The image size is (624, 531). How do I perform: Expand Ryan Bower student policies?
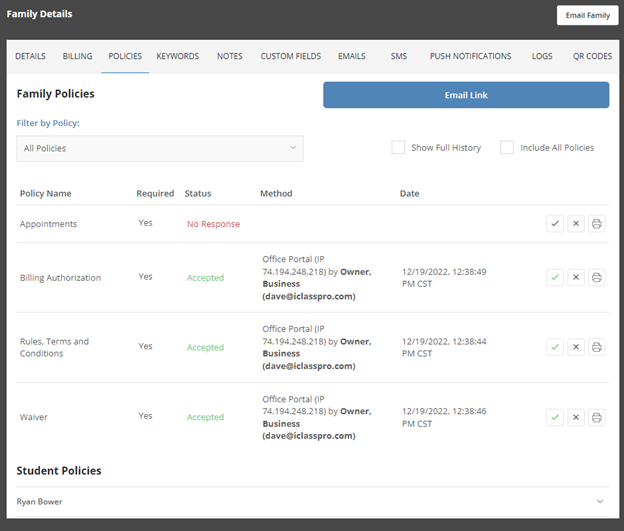(313, 502)
